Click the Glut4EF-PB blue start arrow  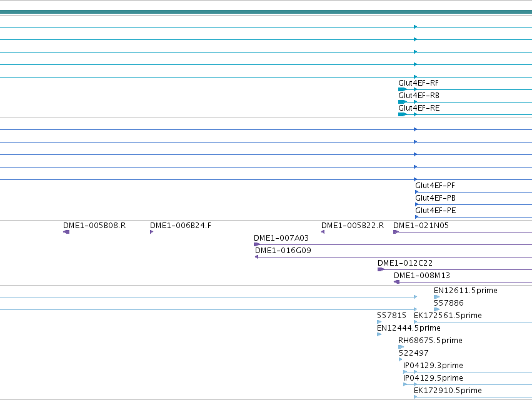pos(417,204)
